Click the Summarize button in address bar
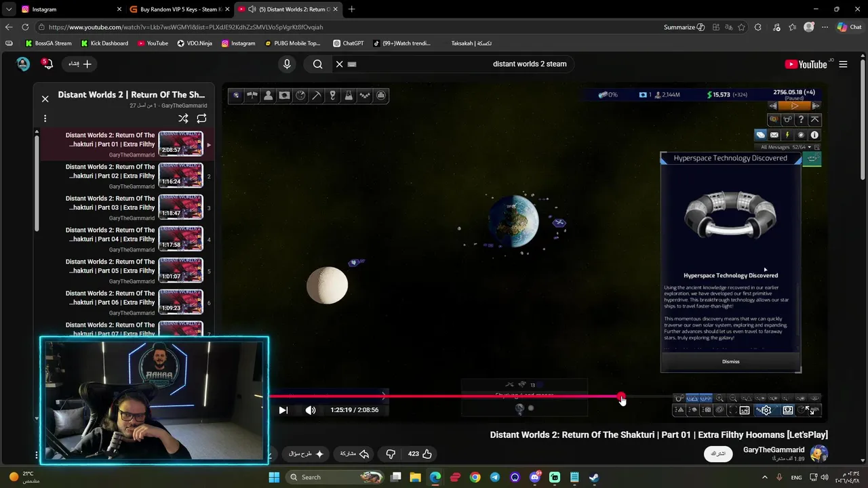Viewport: 868px width, 488px height. pyautogui.click(x=684, y=27)
